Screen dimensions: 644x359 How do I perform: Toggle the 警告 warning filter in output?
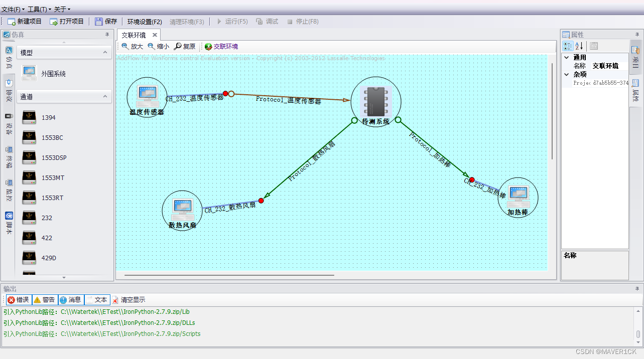tap(45, 300)
